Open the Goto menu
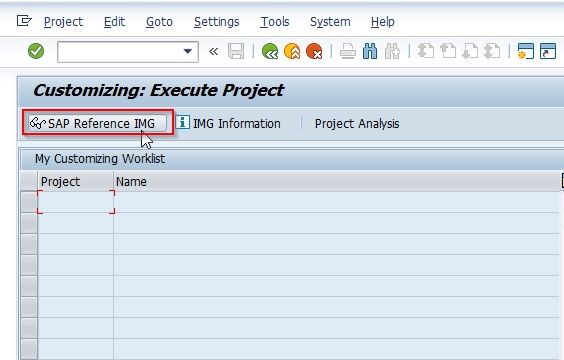This screenshot has height=360, width=564. 159,22
